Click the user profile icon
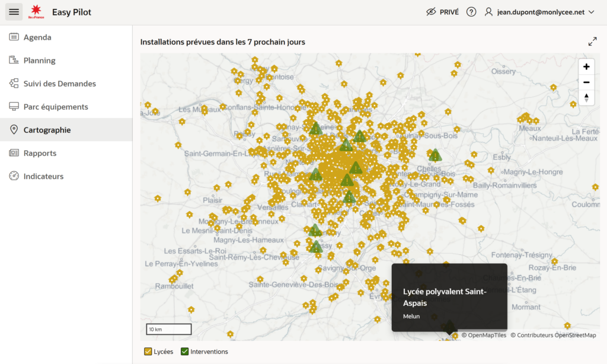The width and height of the screenshot is (607, 364). coord(488,12)
